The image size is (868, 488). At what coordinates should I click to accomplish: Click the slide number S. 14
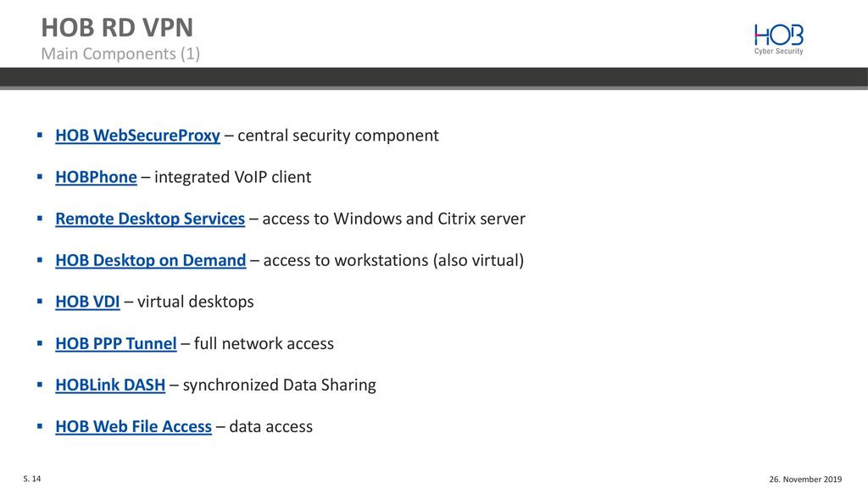point(32,479)
